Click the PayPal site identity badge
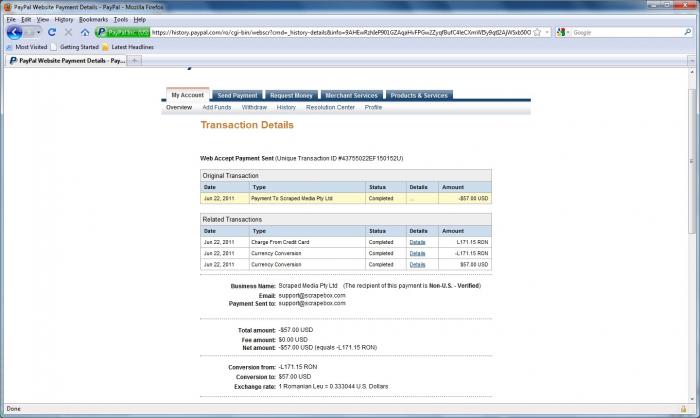 pyautogui.click(x=123, y=33)
